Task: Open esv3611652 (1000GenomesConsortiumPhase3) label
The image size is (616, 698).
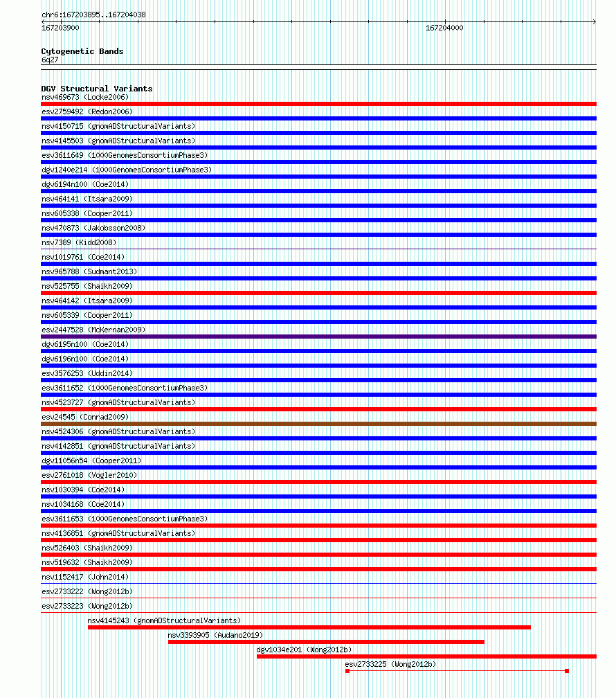Action: pyautogui.click(x=125, y=388)
